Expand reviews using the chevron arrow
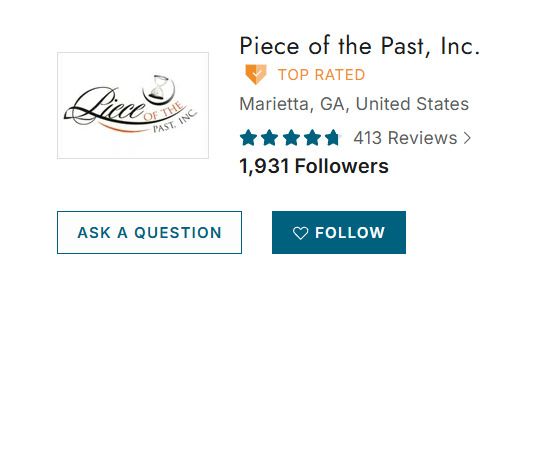The height and width of the screenshot is (450, 547). coord(467,138)
